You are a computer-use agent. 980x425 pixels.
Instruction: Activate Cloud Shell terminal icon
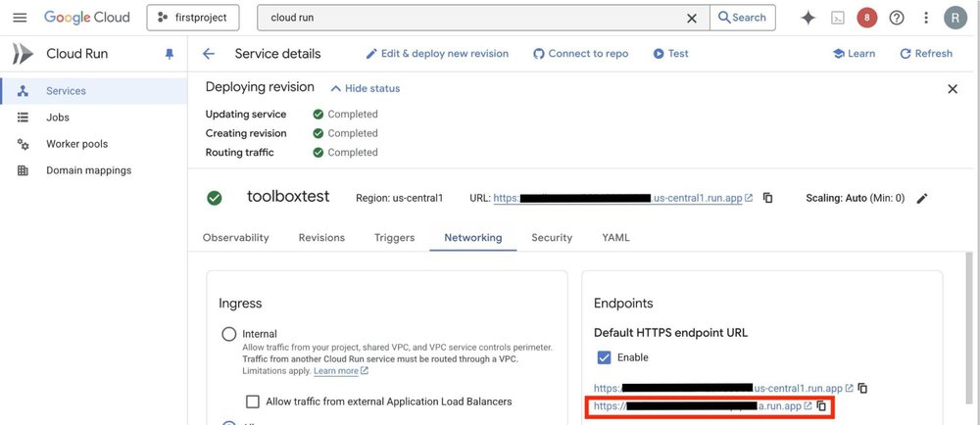(x=837, y=18)
